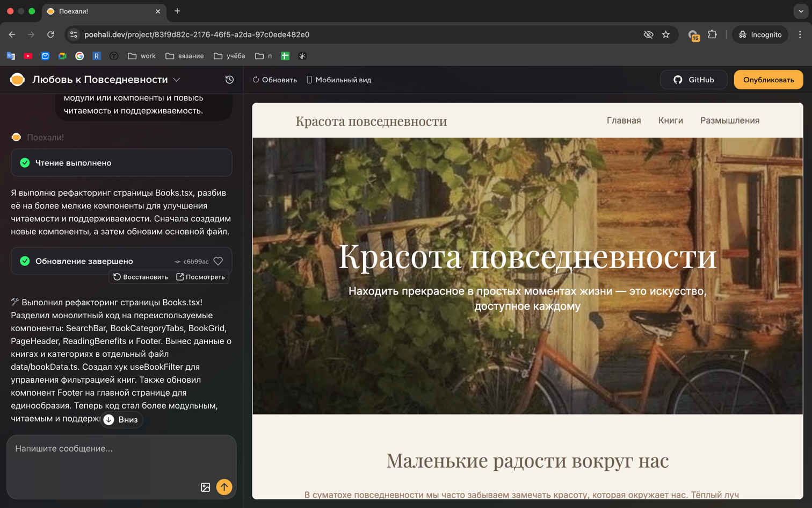The height and width of the screenshot is (508, 812).
Task: Click the GitHub icon in the top bar
Action: [x=678, y=79]
